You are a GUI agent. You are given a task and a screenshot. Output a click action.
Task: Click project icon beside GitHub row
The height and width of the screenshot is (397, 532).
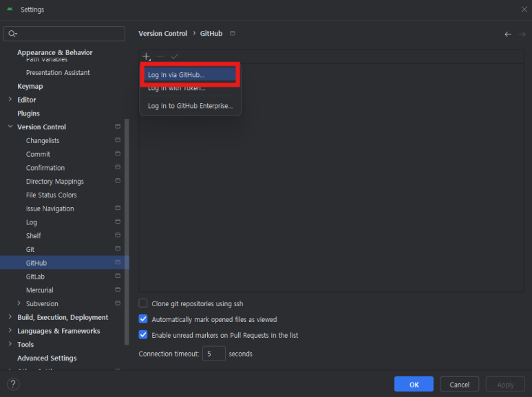(x=118, y=262)
